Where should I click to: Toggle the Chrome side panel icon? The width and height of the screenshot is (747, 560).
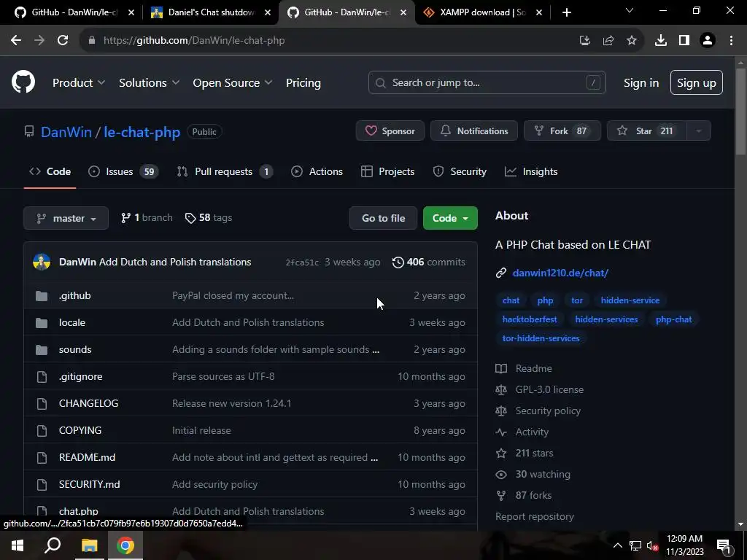click(684, 41)
